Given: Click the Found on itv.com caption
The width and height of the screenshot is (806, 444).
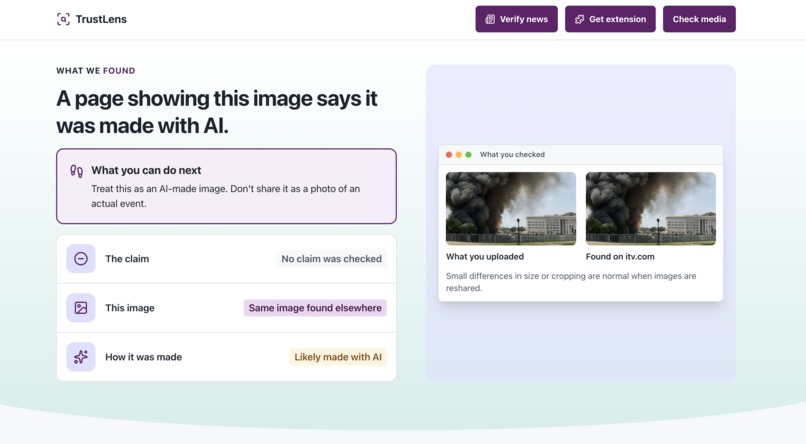Looking at the screenshot, I should coord(620,256).
